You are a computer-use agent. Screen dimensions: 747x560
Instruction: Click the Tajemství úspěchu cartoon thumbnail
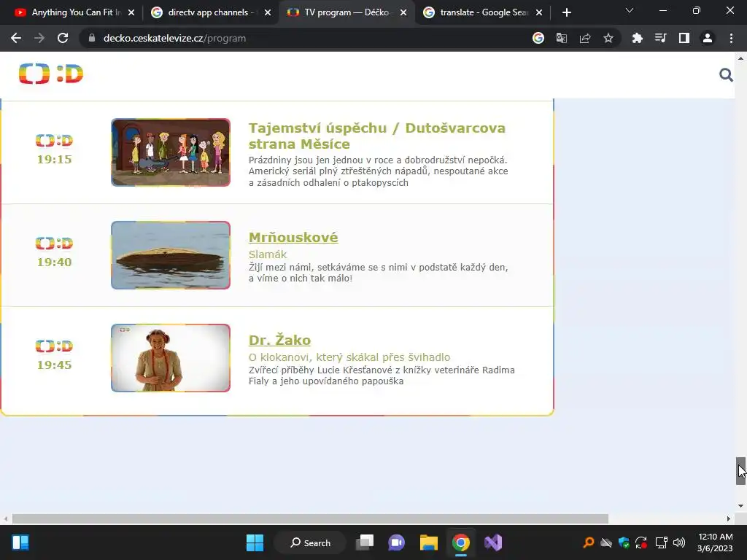171,152
